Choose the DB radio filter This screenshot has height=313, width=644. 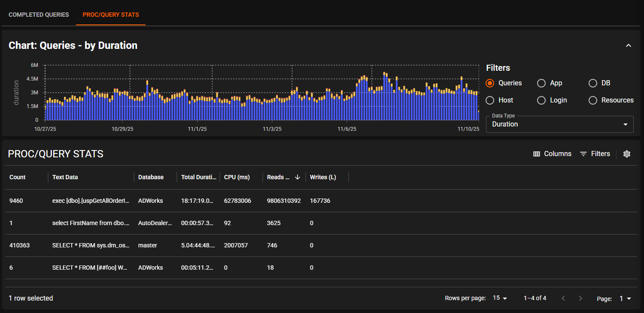pyautogui.click(x=593, y=83)
